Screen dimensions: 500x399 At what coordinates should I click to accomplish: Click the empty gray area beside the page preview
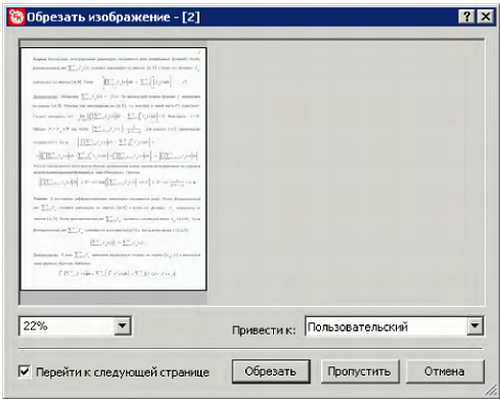click(345, 172)
